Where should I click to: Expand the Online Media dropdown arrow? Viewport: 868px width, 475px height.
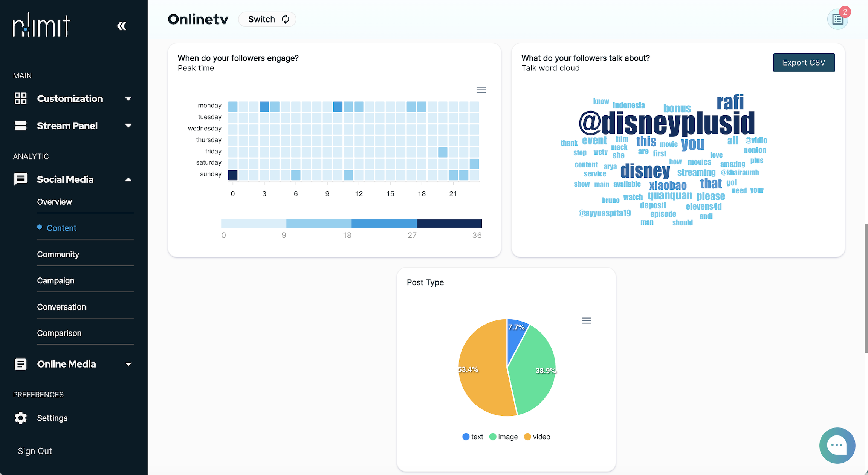(128, 364)
